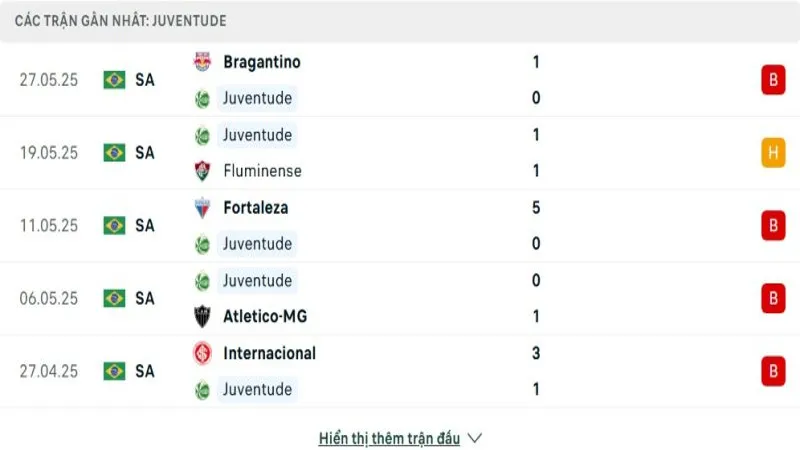
Task: Click the Bragantino team crest icon
Action: [x=203, y=62]
